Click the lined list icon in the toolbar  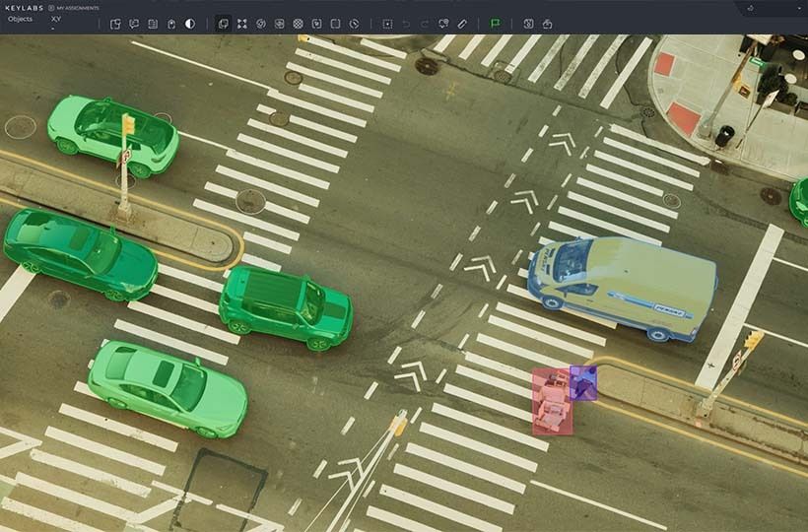click(x=153, y=24)
